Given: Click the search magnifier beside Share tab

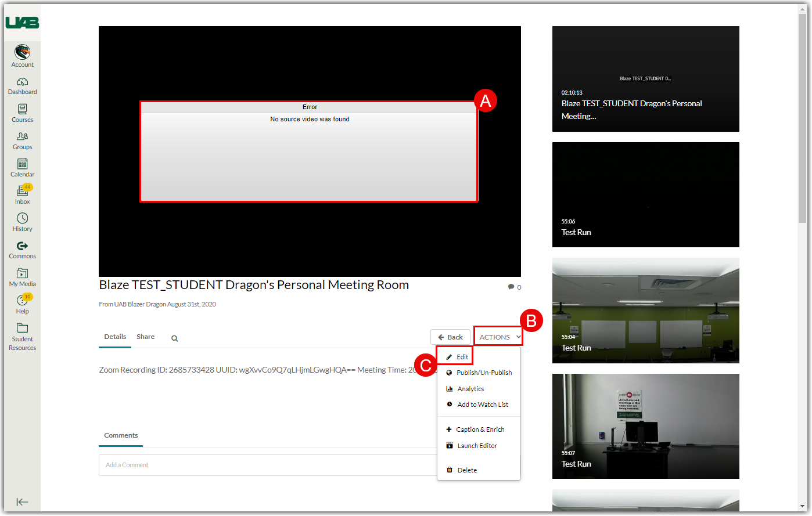Looking at the screenshot, I should coord(174,338).
